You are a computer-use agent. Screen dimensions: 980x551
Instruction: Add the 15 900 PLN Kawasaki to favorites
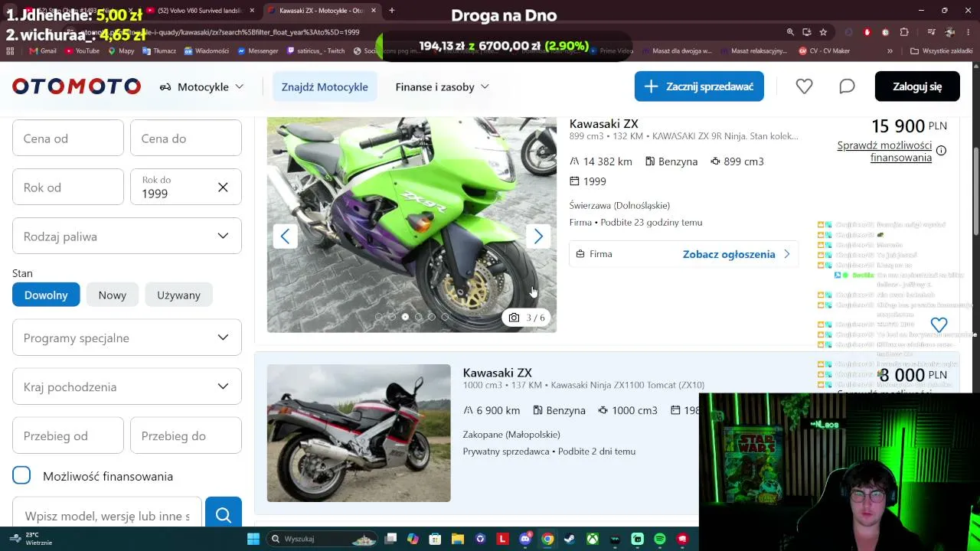point(939,324)
